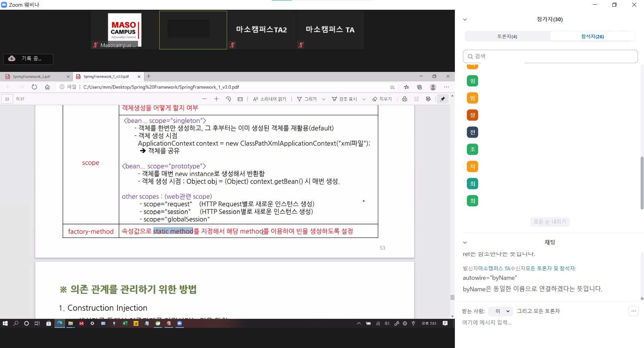Screen dimensions: 644x348
Task: Select the eraser (지우기) tool
Action: click(382, 99)
